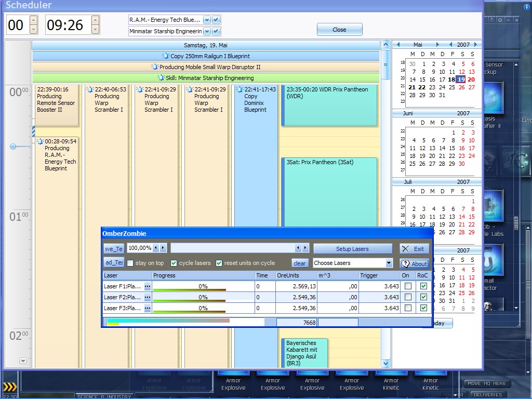Increase the 09:26 time value
The image size is (532, 399).
point(96,20)
